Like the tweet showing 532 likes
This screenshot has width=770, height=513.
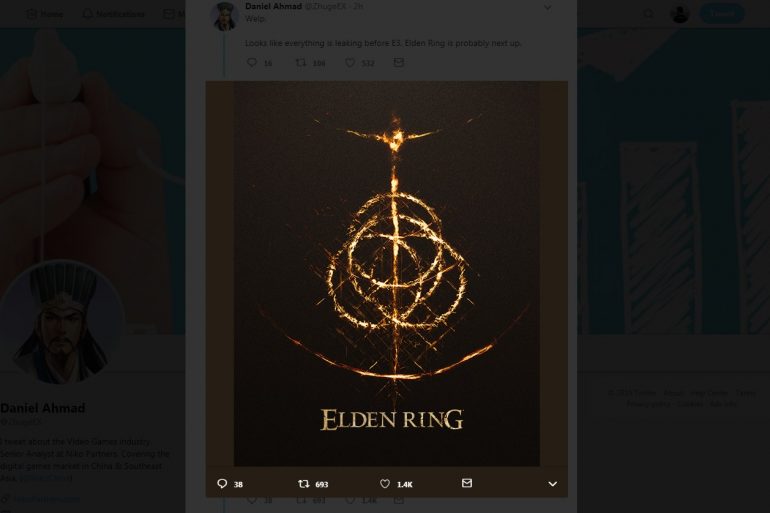click(350, 62)
